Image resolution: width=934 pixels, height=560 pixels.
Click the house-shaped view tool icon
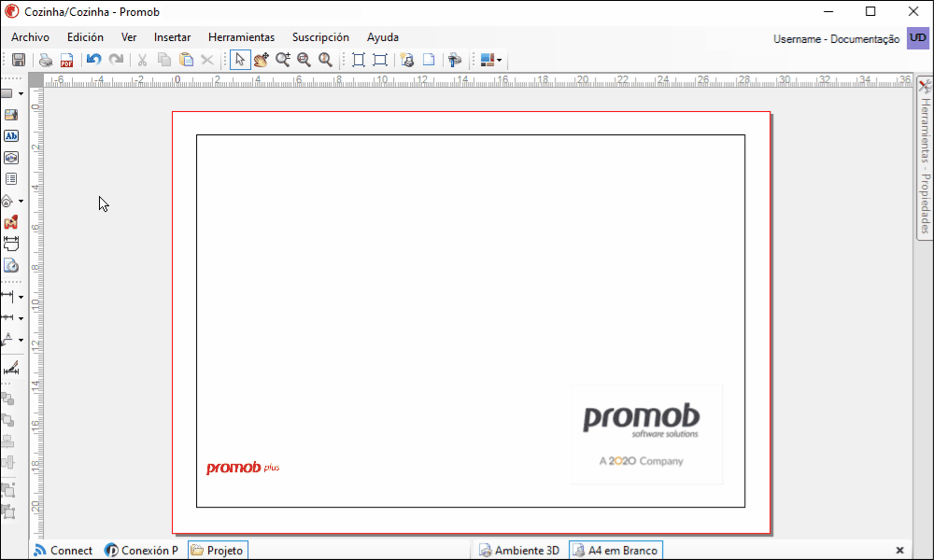pyautogui.click(x=7, y=202)
